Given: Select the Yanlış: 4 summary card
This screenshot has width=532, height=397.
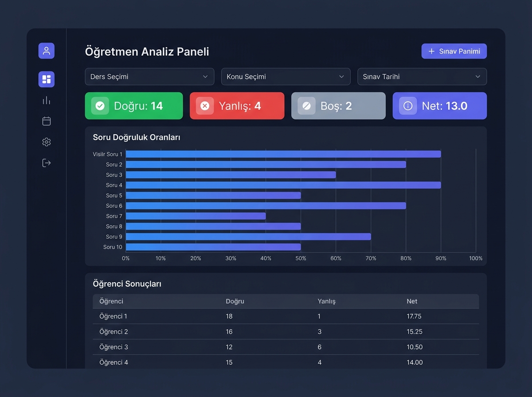Looking at the screenshot, I should pyautogui.click(x=237, y=106).
